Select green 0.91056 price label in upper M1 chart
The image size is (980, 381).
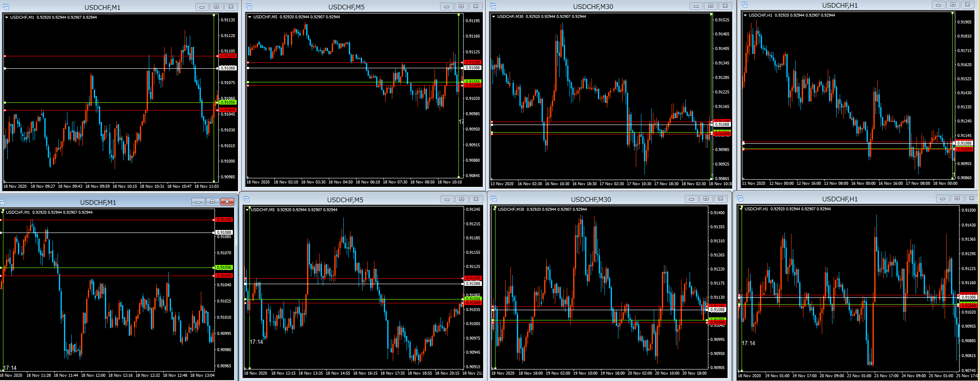pos(228,102)
